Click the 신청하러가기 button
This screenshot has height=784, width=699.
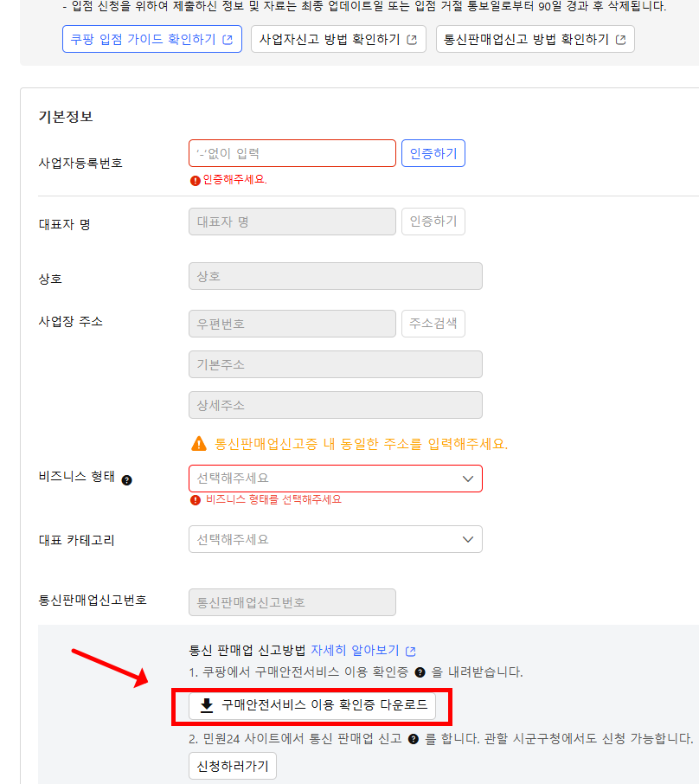[x=233, y=766]
